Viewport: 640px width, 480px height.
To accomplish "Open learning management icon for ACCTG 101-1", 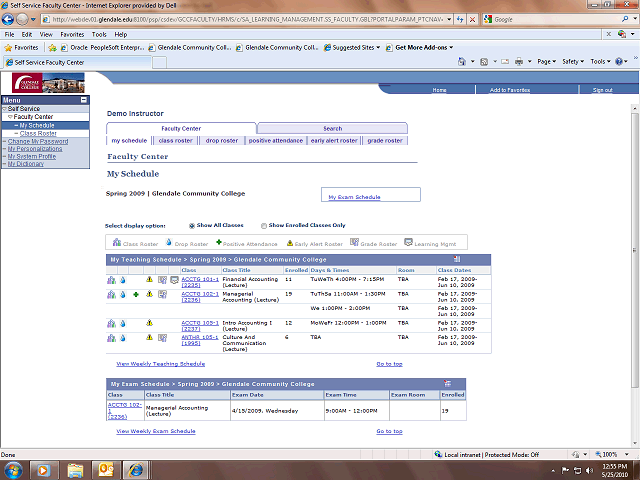I will point(174,280).
